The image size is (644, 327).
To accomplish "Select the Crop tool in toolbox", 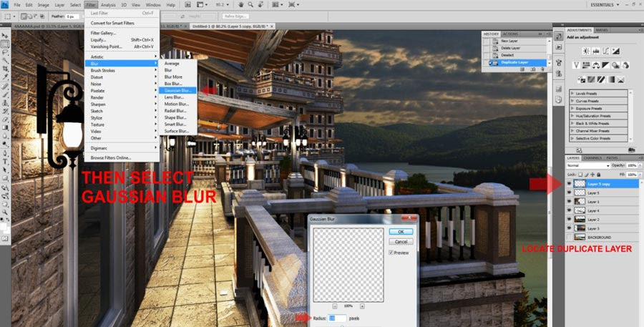I will tap(5, 69).
